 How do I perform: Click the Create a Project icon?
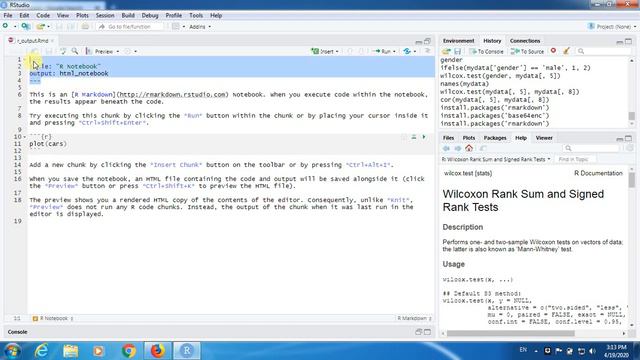tap(25, 27)
